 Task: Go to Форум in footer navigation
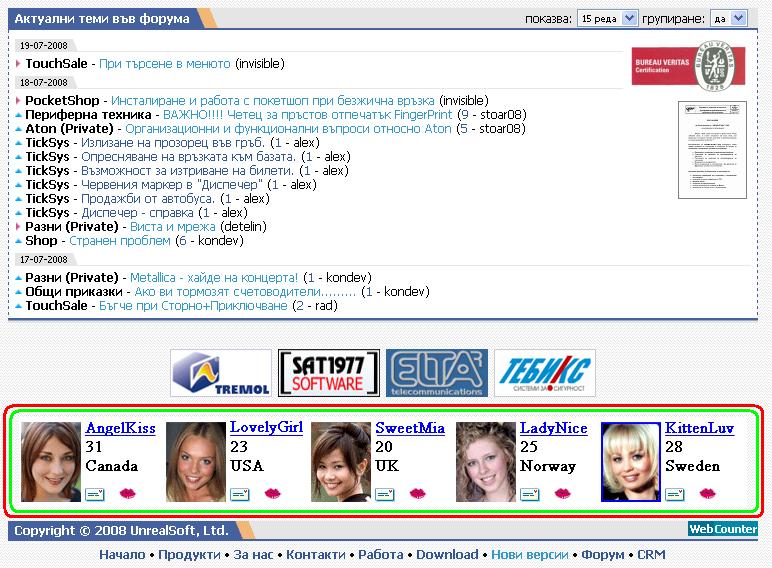[x=603, y=554]
